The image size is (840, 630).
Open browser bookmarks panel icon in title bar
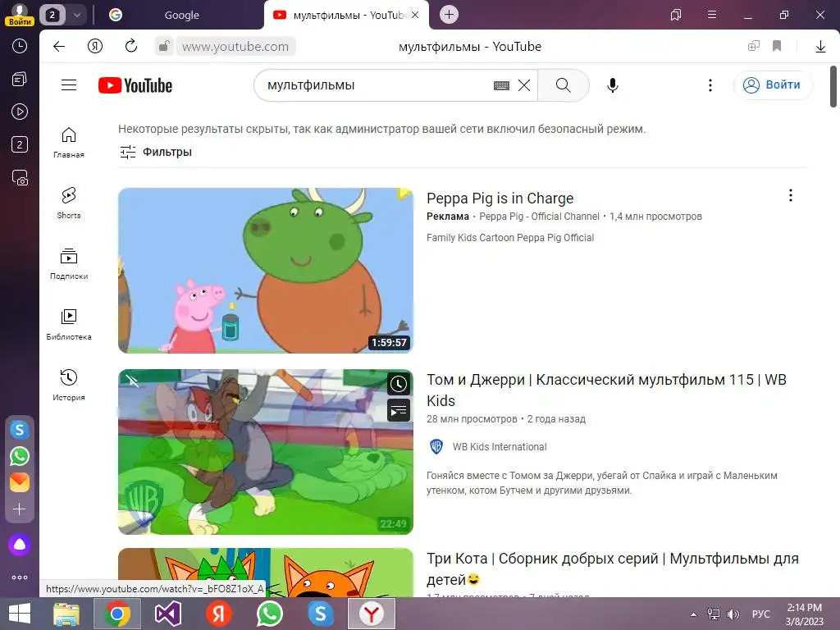point(676,15)
